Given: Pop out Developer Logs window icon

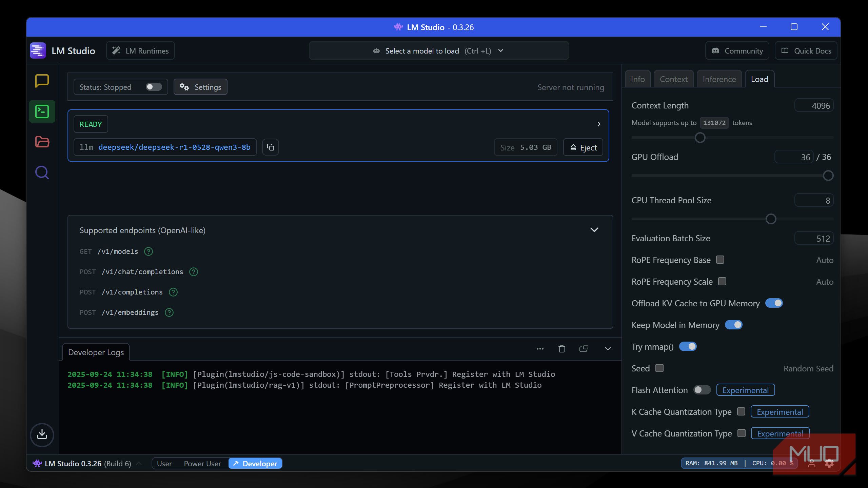Looking at the screenshot, I should pyautogui.click(x=584, y=349).
